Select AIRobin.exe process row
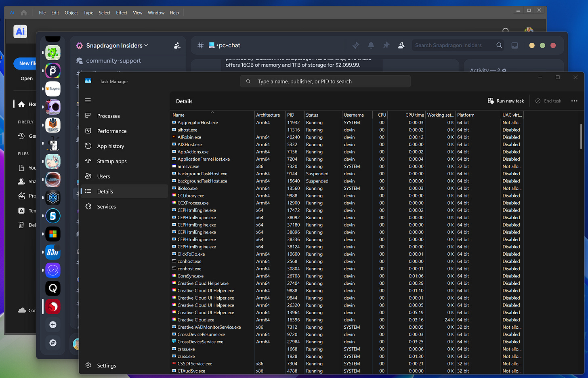588x378 pixels. pos(347,137)
